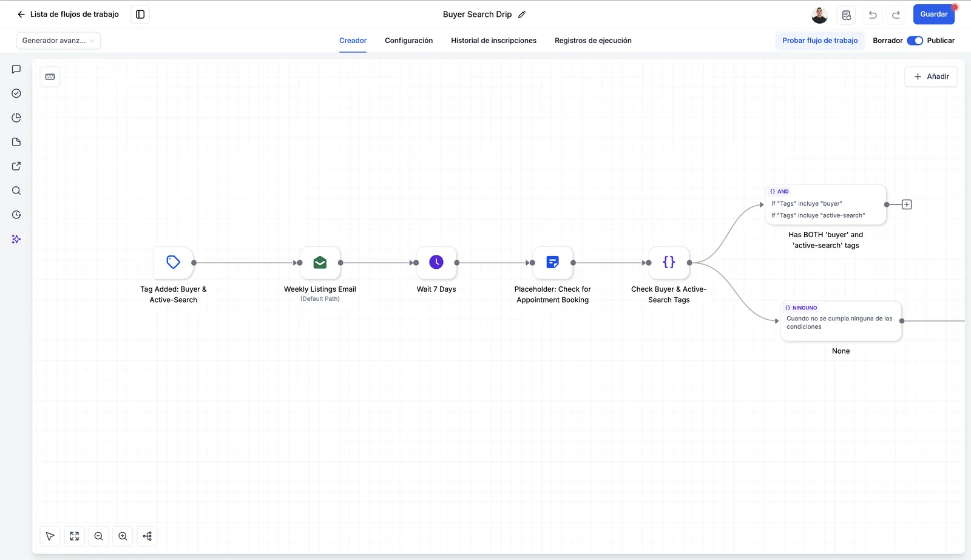971x560 pixels.
Task: Zoom out of the canvas
Action: tap(98, 536)
